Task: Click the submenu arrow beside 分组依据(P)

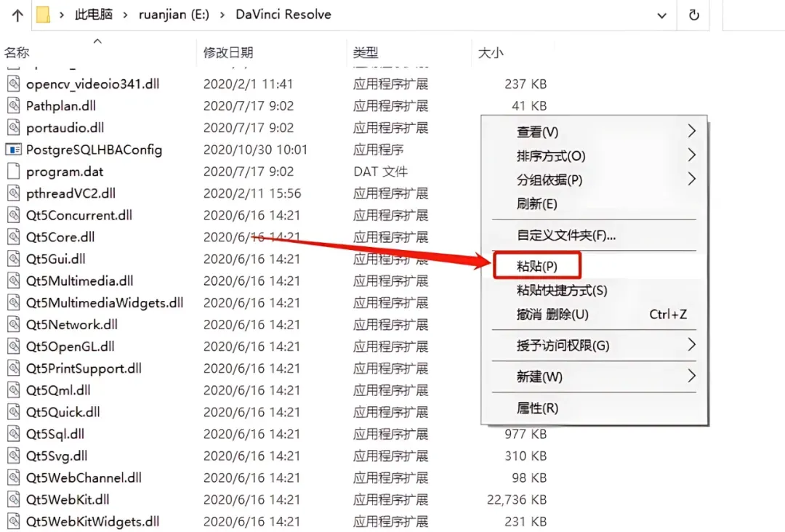Action: point(691,179)
